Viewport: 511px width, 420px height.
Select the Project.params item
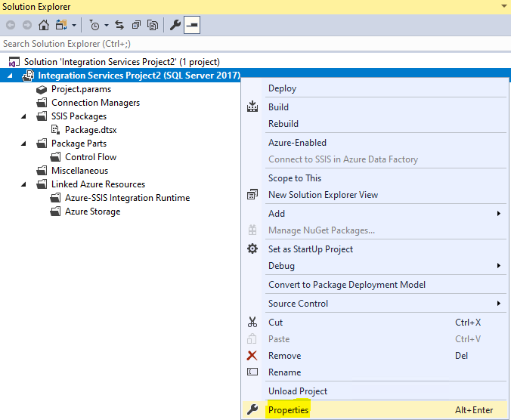pos(81,89)
